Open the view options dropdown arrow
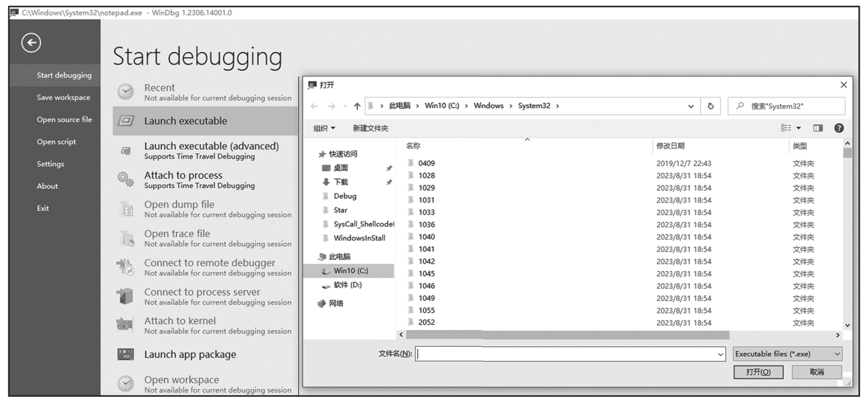The image size is (868, 402). click(799, 128)
